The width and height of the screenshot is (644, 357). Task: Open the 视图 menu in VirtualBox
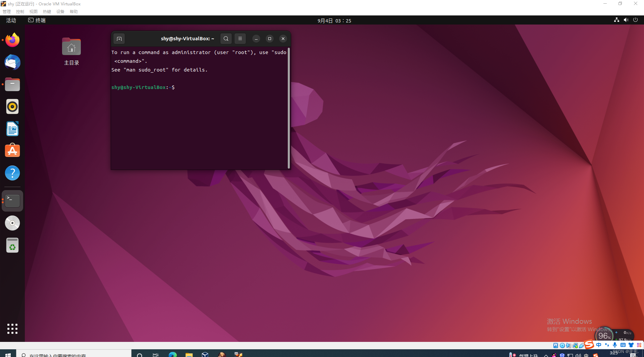coord(34,12)
